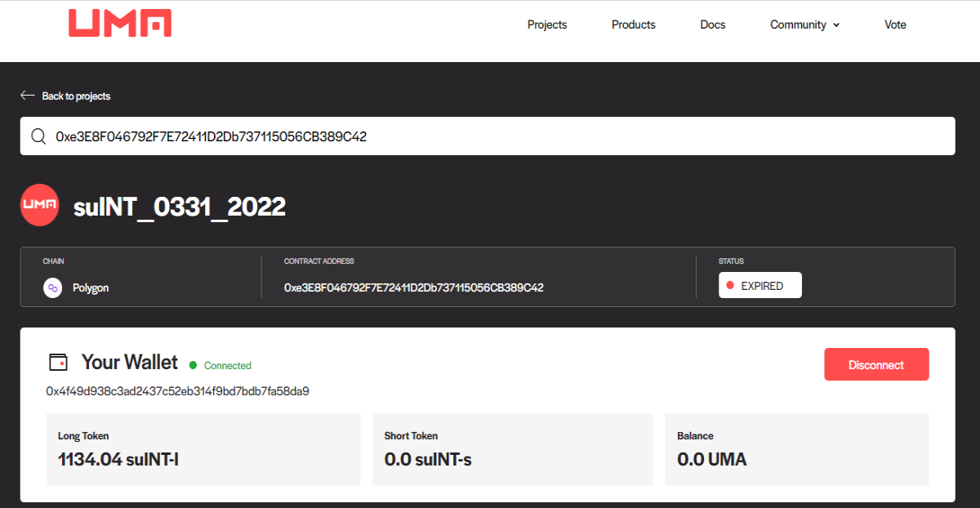Open the Projects menu item

547,25
